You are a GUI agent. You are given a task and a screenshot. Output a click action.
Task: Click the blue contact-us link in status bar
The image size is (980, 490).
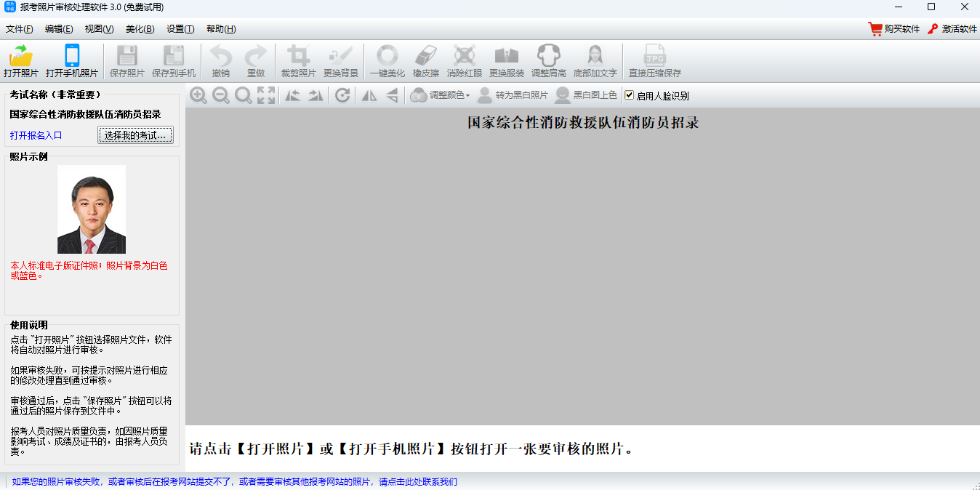coord(235,481)
